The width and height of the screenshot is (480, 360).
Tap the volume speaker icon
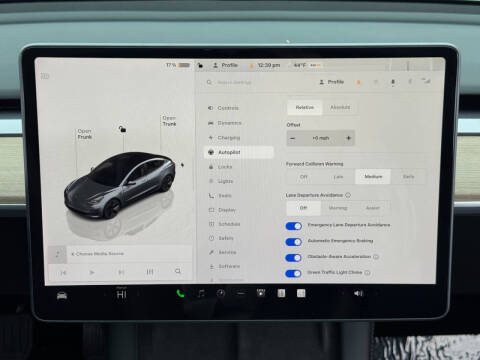tap(358, 293)
